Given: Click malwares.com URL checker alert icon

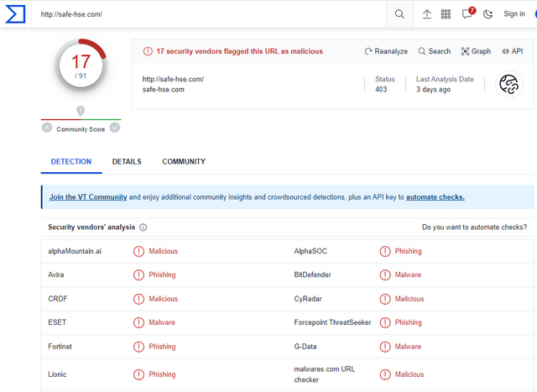Looking at the screenshot, I should 385,374.
